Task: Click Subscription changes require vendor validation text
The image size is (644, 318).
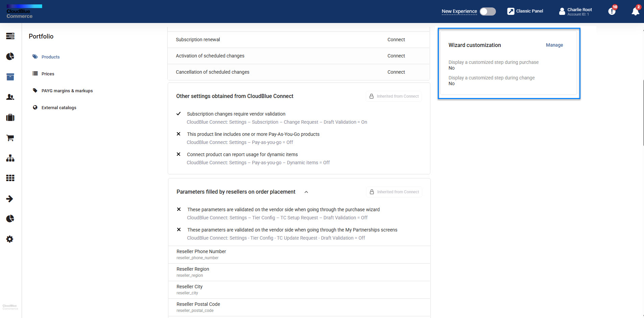Action: pyautogui.click(x=236, y=114)
